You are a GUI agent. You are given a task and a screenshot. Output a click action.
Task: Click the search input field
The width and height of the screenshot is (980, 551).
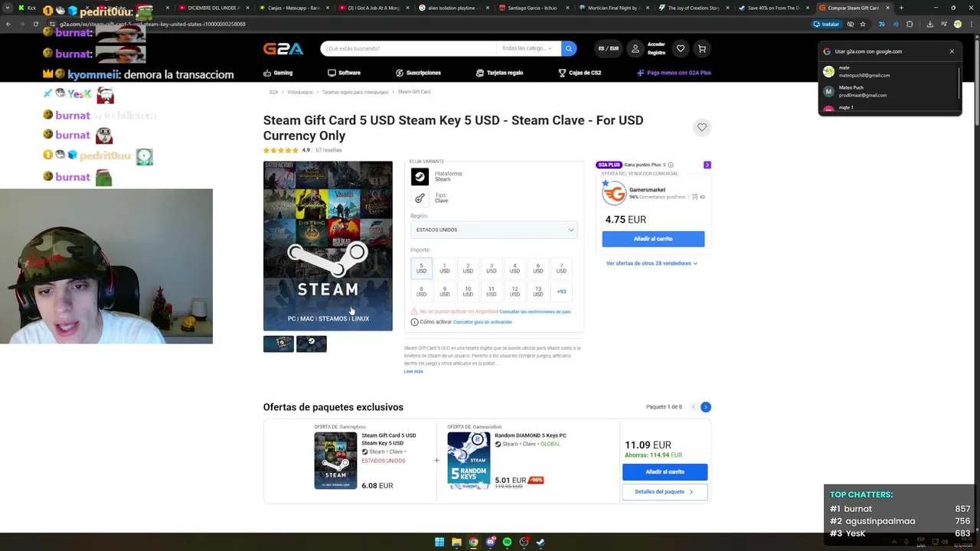pos(408,48)
